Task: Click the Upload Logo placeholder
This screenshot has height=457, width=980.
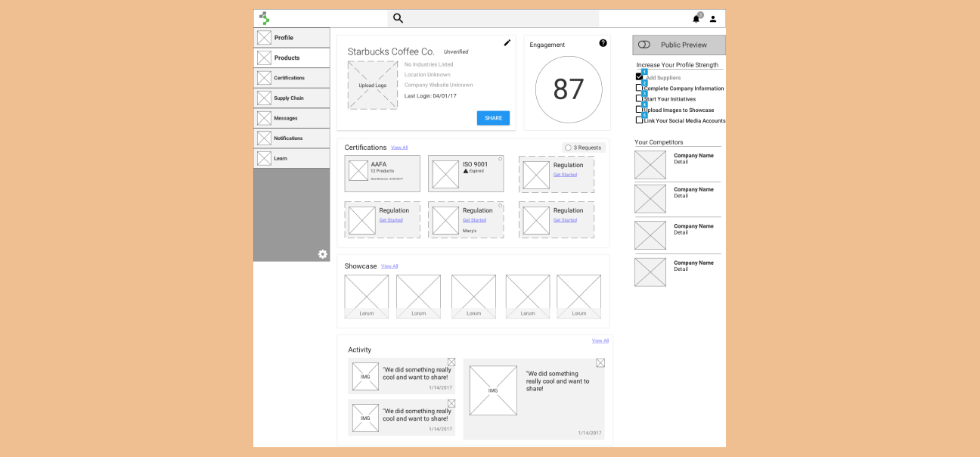Action: 373,85
